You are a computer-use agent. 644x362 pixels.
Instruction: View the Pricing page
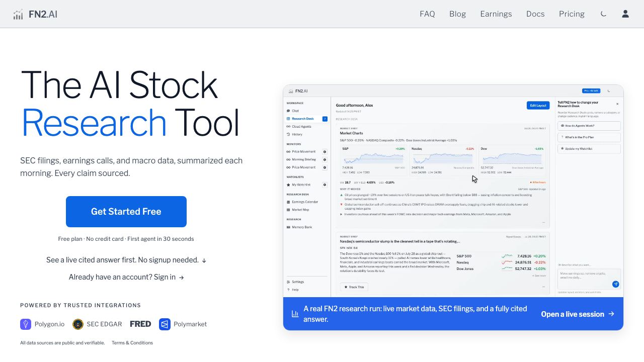(572, 14)
